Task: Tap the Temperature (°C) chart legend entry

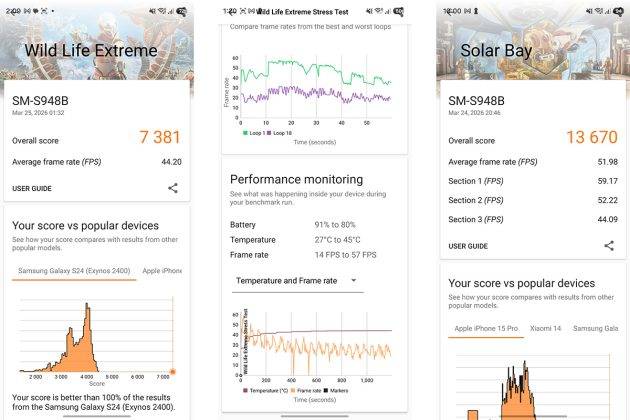Action: pos(266,390)
